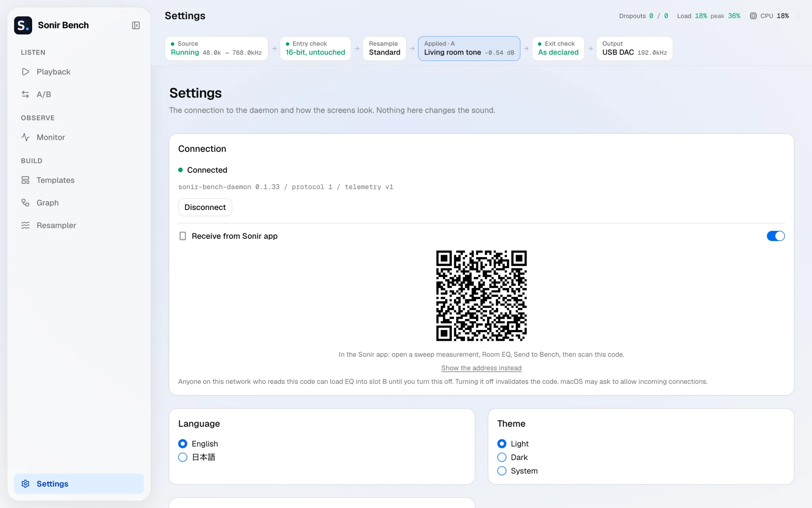Screen dimensions: 812x508
Task: Select the Light theme
Action: [x=513, y=444]
